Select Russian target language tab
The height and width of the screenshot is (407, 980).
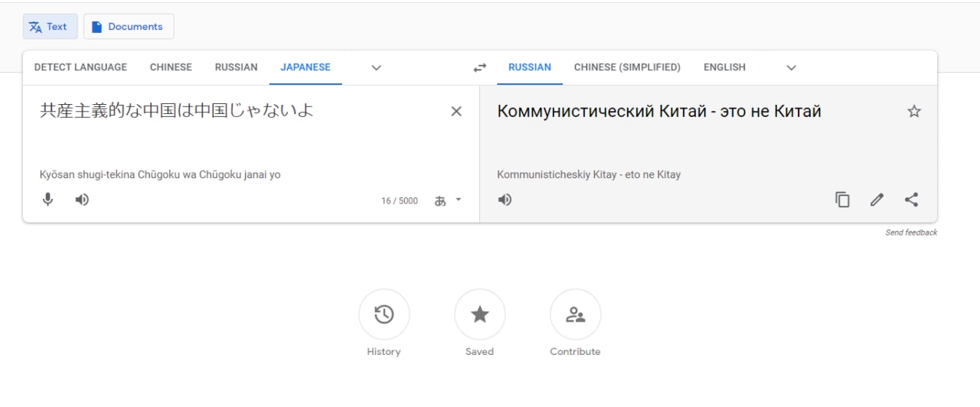click(530, 67)
